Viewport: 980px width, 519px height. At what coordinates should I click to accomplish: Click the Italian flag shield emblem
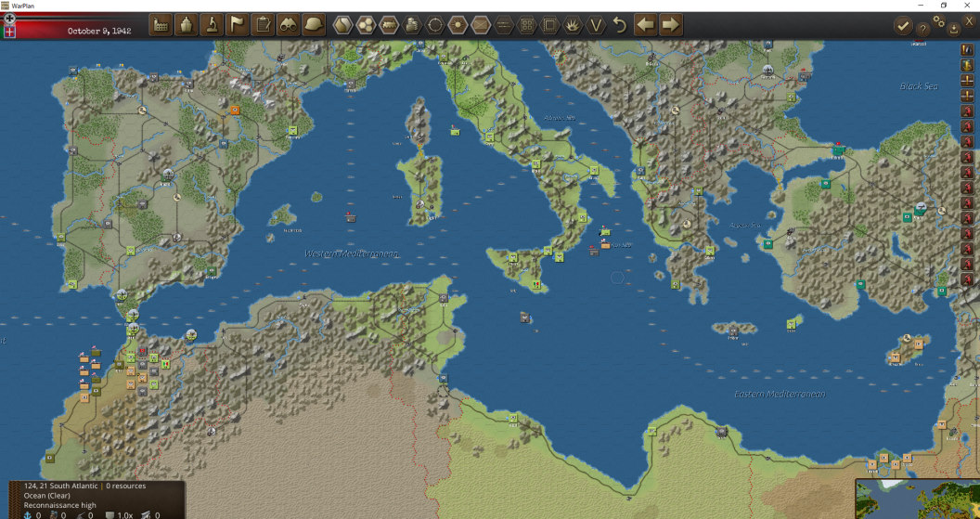click(x=9, y=32)
